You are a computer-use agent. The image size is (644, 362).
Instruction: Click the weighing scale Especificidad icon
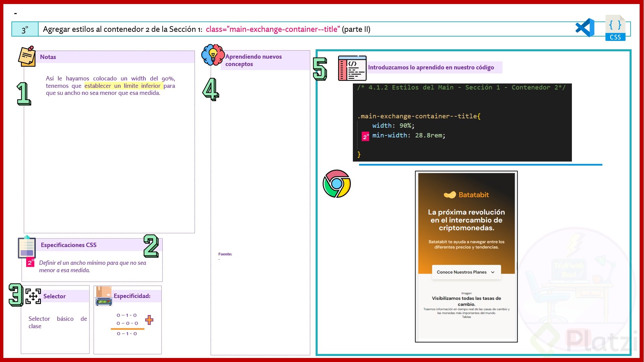[x=104, y=296]
